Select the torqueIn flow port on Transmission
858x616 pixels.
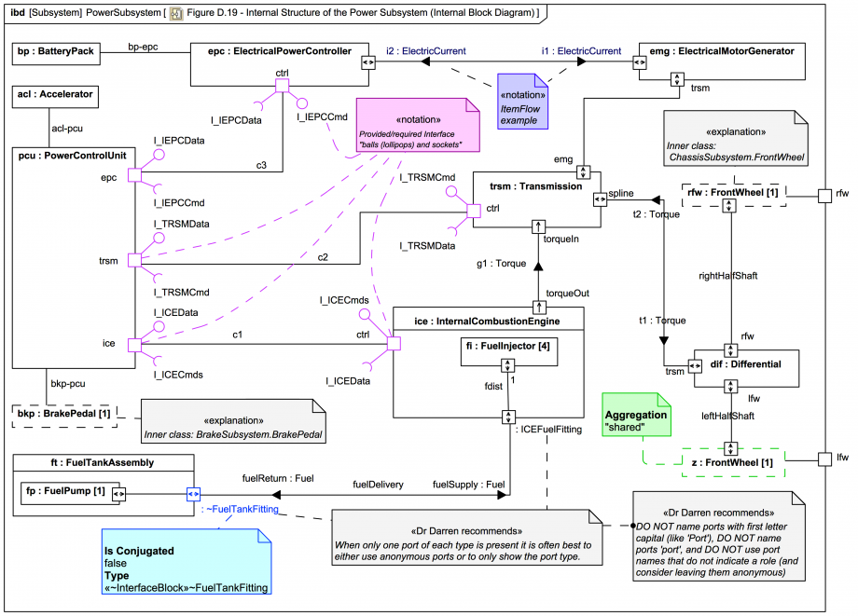[538, 226]
